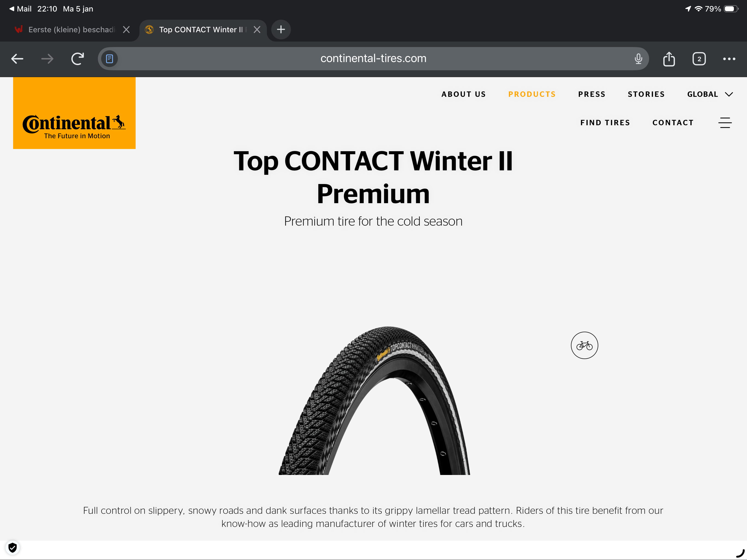This screenshot has height=560, width=747.
Task: Open the hamburger site menu
Action: click(725, 122)
